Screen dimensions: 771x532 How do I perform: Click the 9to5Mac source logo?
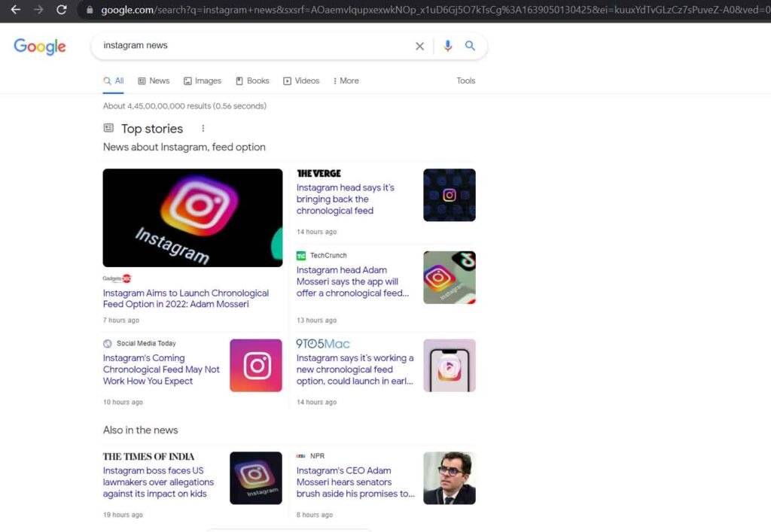pos(323,344)
